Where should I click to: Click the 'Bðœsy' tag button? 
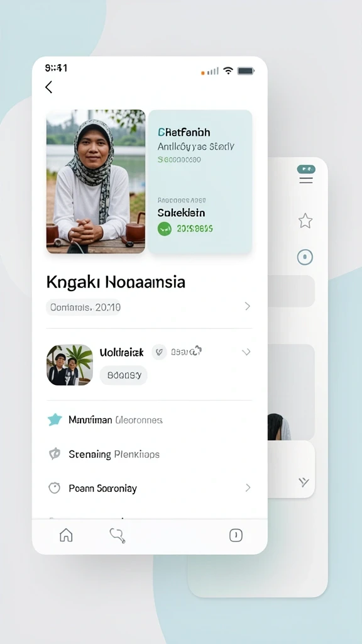(124, 375)
